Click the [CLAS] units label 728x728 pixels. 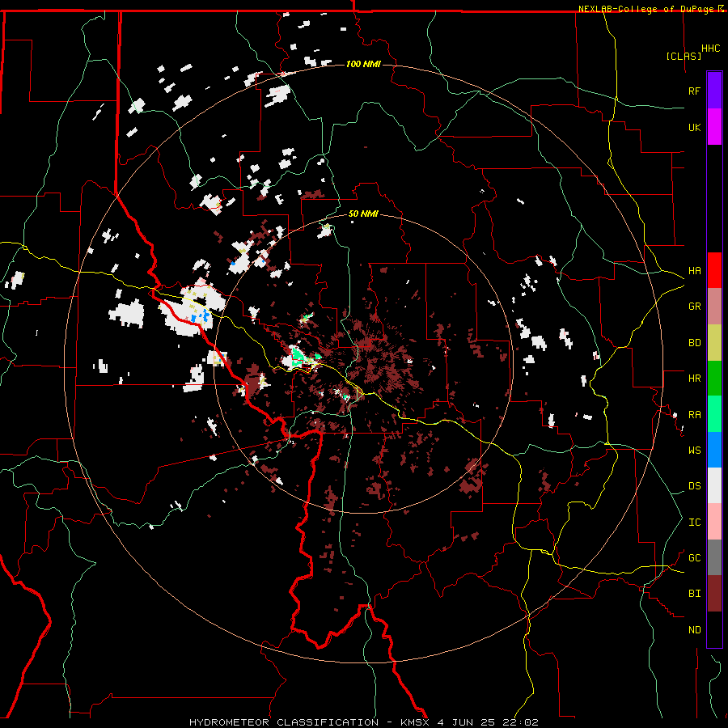[x=684, y=57]
